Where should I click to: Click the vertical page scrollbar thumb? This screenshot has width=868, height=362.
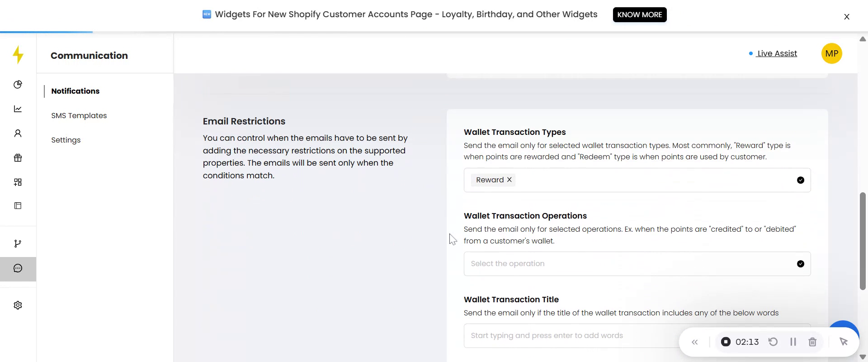(x=863, y=241)
